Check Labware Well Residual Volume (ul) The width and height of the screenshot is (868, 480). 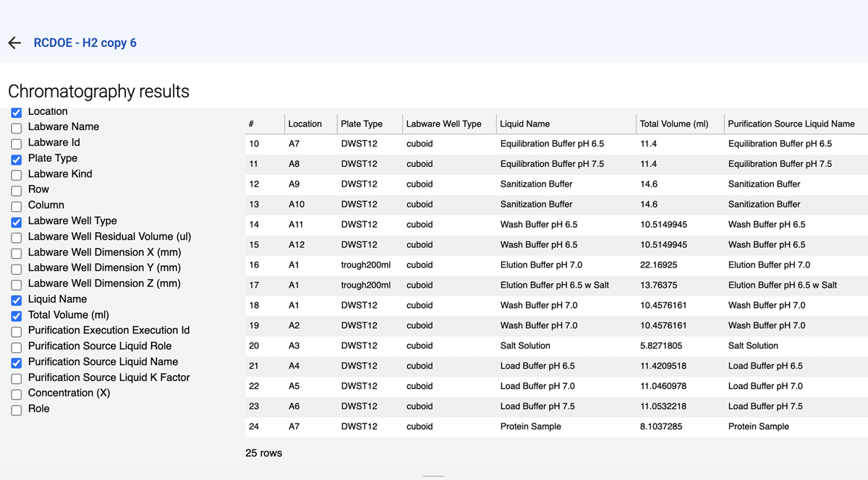(17, 237)
